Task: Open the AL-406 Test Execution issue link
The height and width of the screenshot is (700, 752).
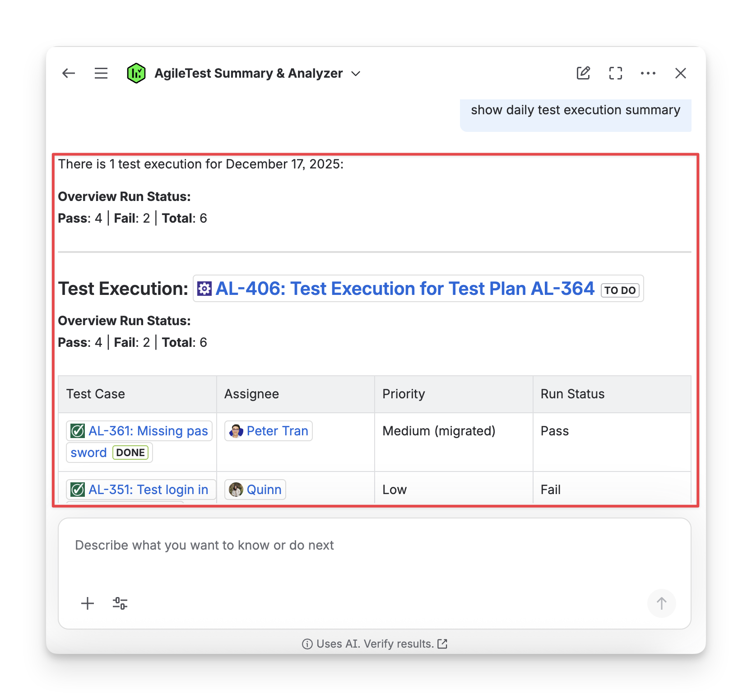Action: pyautogui.click(x=404, y=289)
